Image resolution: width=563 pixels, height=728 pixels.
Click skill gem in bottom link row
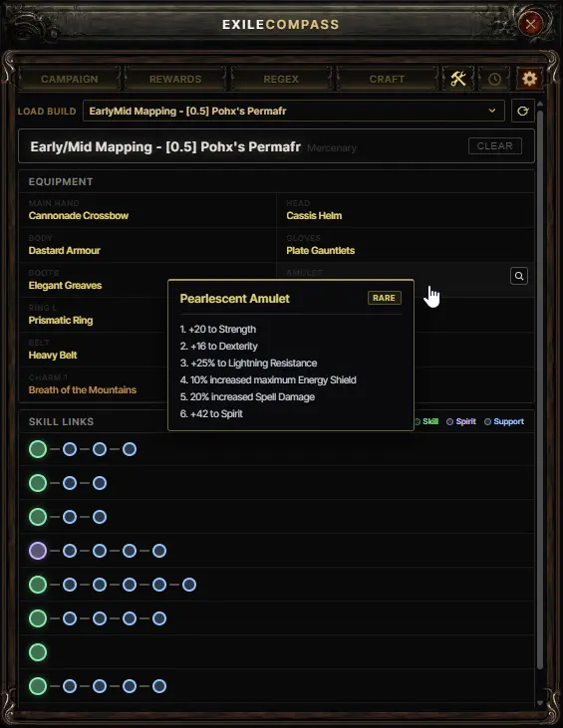(x=38, y=686)
